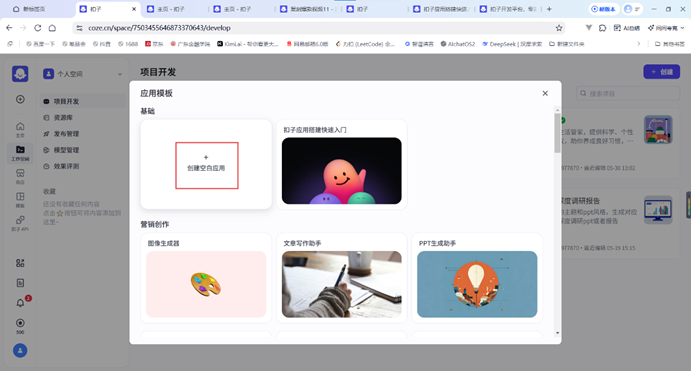The width and height of the screenshot is (691, 371).
Task: Open notifications bell with red badge
Action: pyautogui.click(x=20, y=303)
